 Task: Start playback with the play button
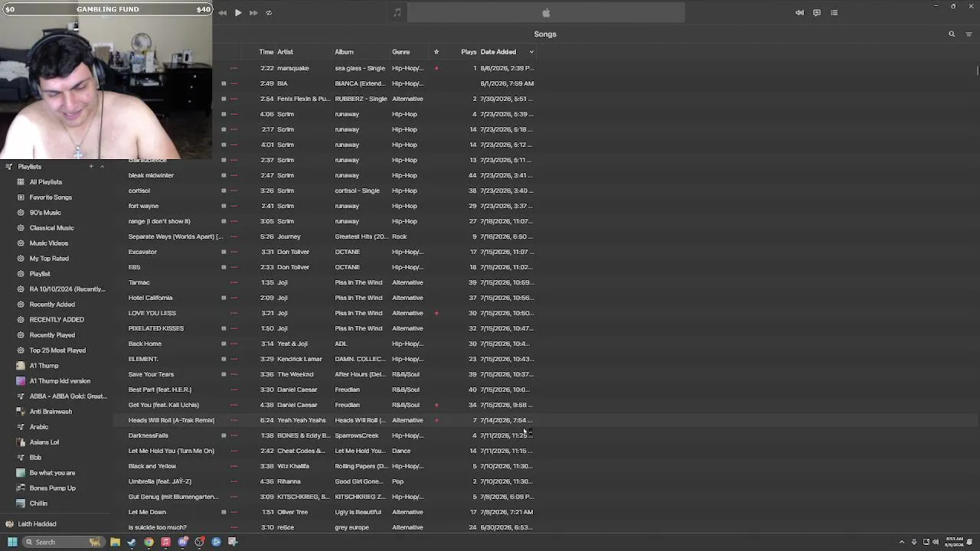238,13
